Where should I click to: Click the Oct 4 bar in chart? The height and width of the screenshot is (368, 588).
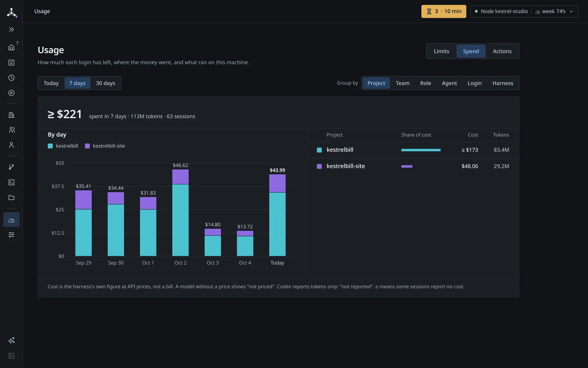(x=245, y=243)
